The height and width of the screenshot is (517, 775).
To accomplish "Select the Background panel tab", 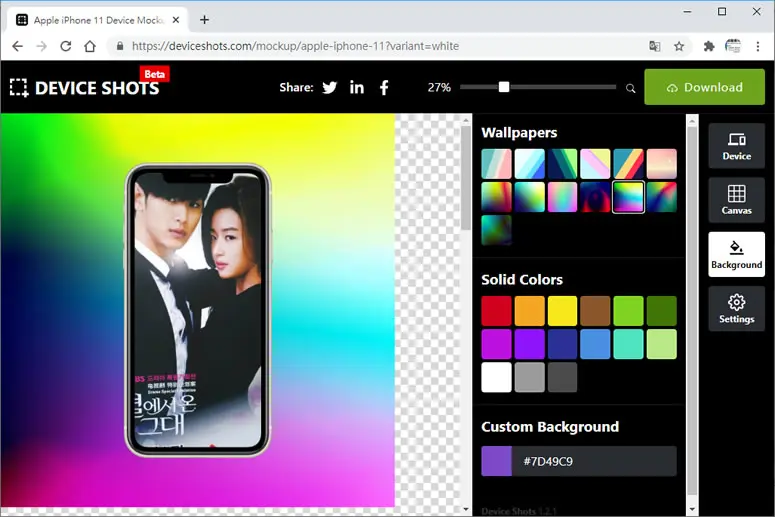I will pos(736,255).
